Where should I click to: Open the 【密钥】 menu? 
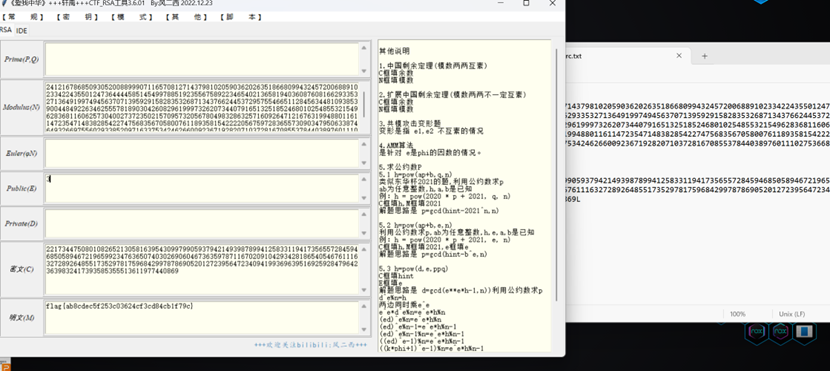click(77, 17)
